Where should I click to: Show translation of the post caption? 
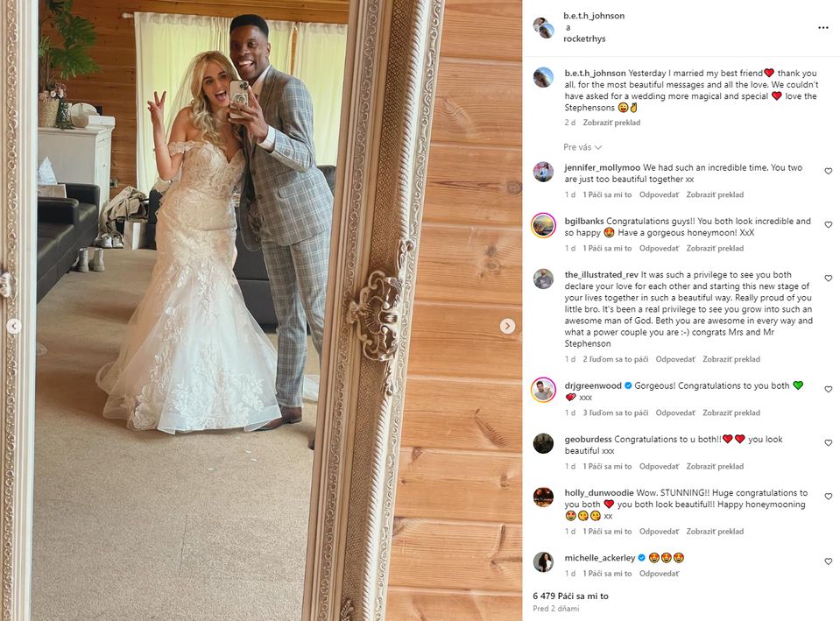(611, 123)
